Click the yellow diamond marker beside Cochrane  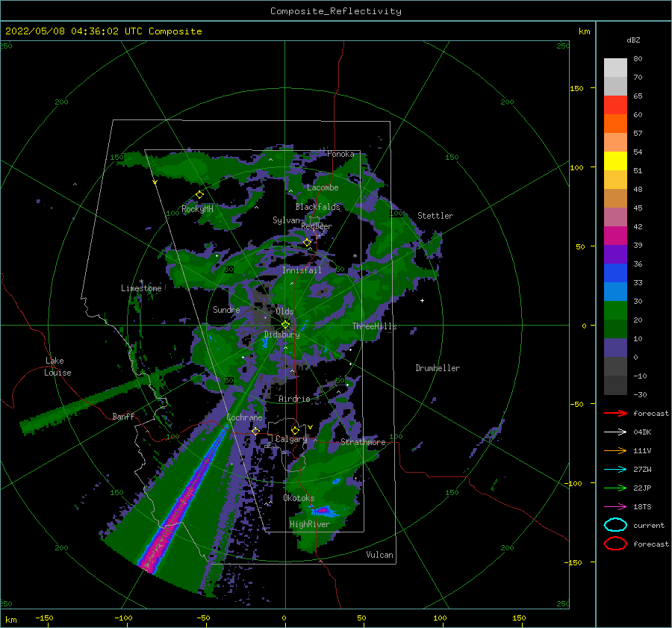tap(256, 431)
